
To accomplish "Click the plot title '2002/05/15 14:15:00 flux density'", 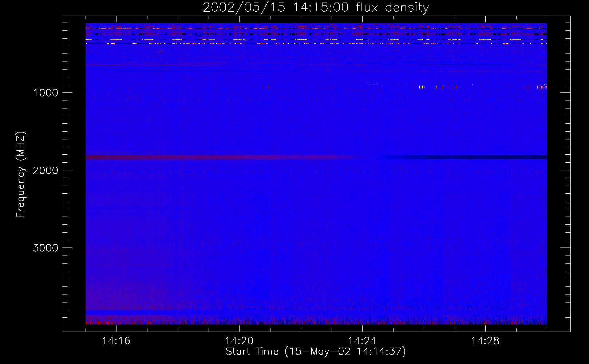I will point(316,8).
